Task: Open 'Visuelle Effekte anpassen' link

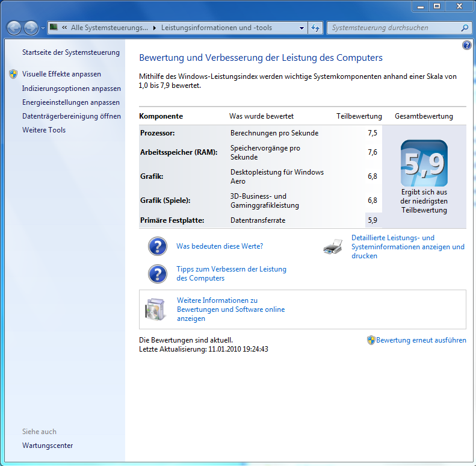Action: pyautogui.click(x=61, y=74)
